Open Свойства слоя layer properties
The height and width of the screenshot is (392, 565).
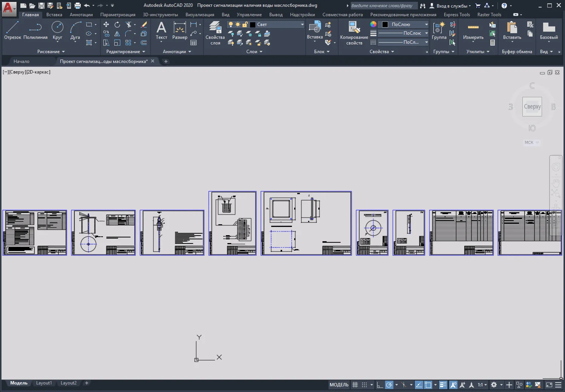215,33
